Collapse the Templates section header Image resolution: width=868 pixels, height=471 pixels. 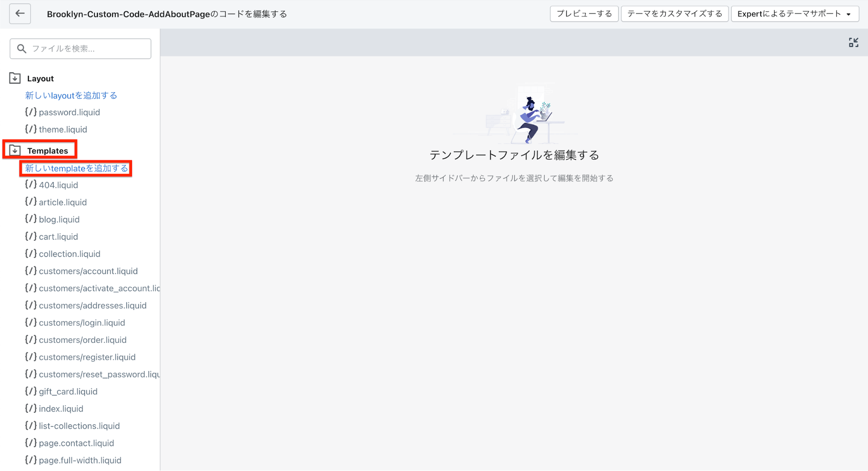47,151
